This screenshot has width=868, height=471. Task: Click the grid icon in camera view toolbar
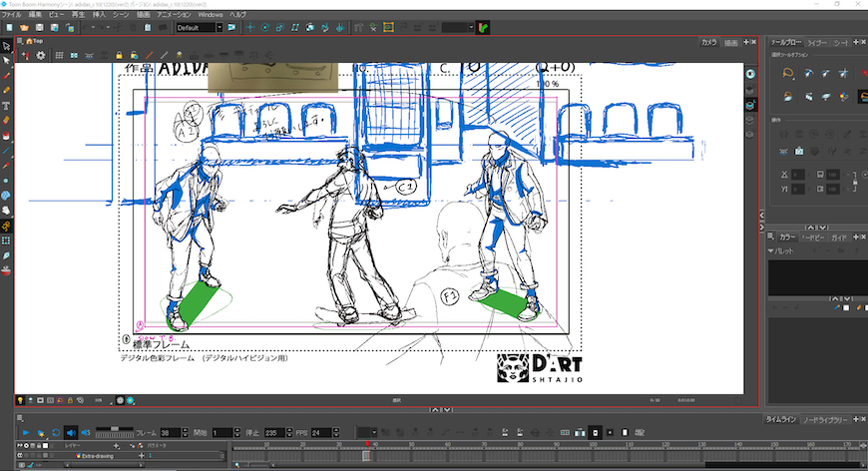click(59, 55)
